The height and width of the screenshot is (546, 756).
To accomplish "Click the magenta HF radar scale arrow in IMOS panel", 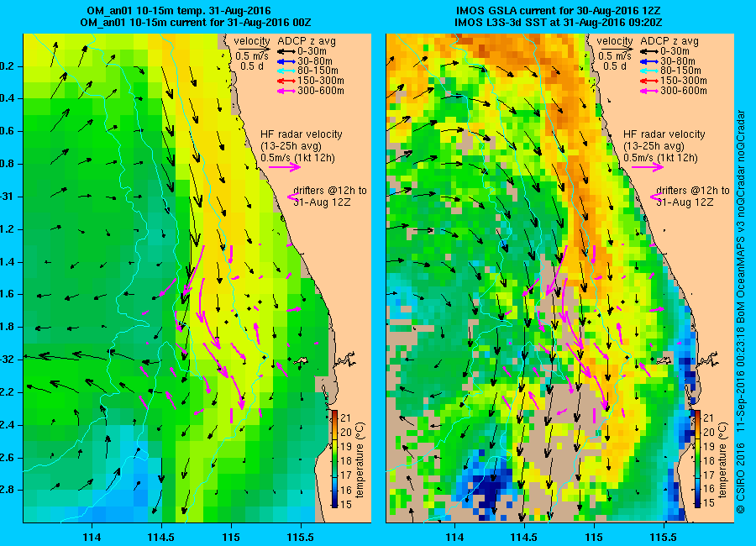I will tap(648, 167).
